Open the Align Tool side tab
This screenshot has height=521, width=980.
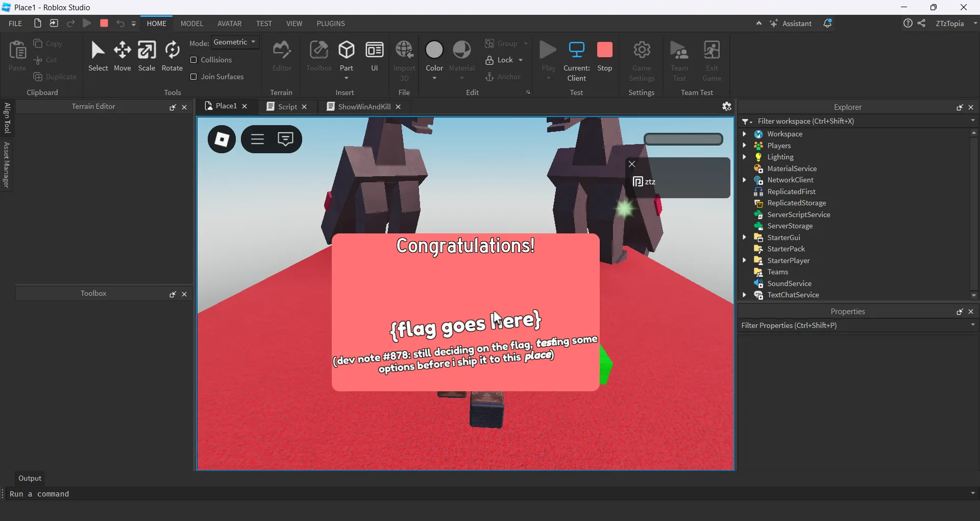click(7, 118)
